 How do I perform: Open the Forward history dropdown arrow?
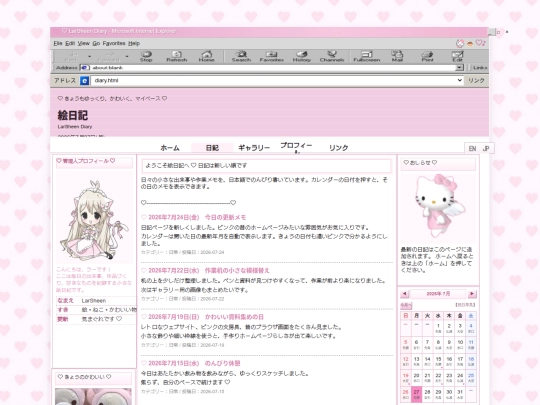pos(127,56)
